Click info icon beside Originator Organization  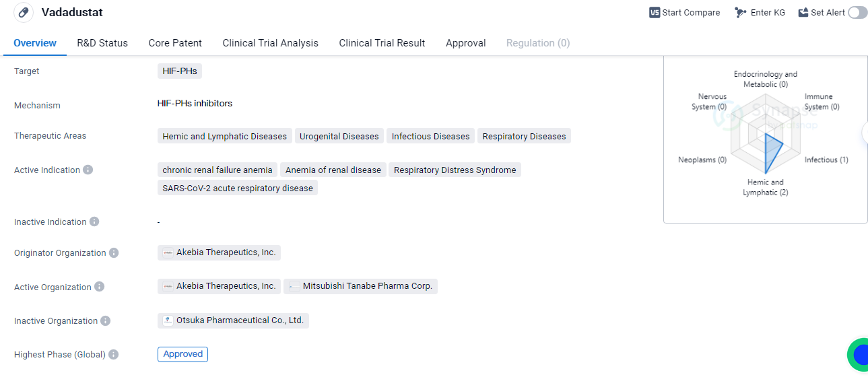[114, 252]
